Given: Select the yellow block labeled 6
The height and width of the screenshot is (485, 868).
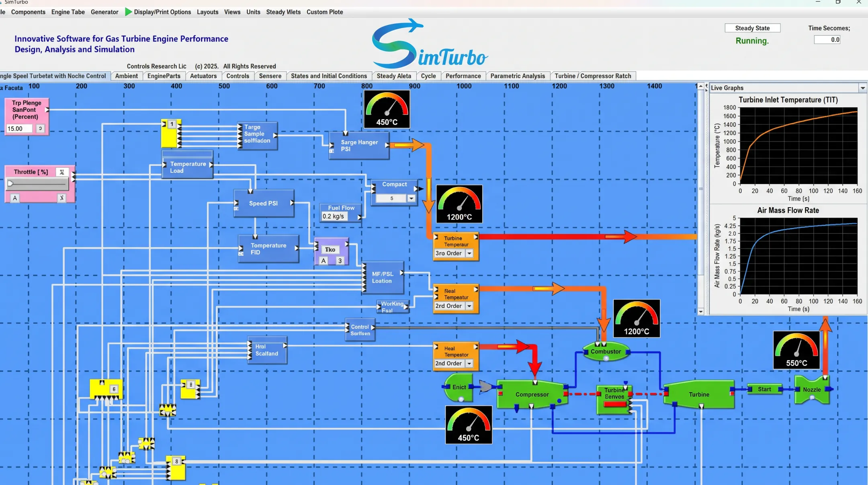Looking at the screenshot, I should (x=106, y=388).
